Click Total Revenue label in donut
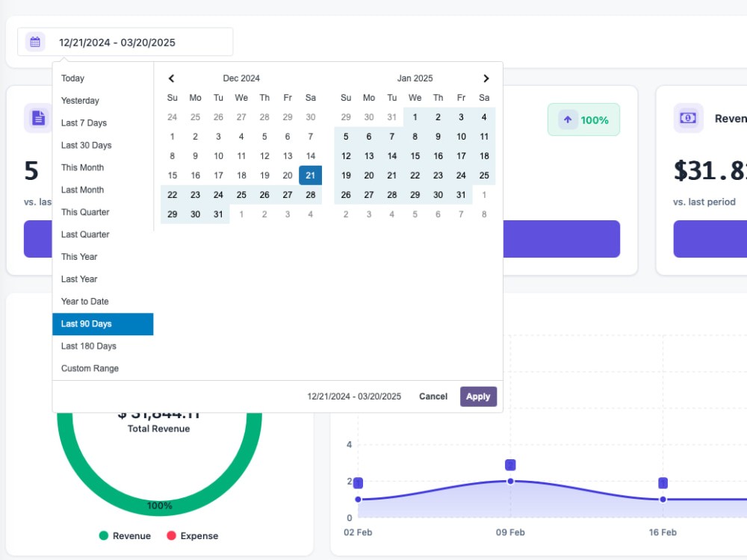 tap(158, 429)
